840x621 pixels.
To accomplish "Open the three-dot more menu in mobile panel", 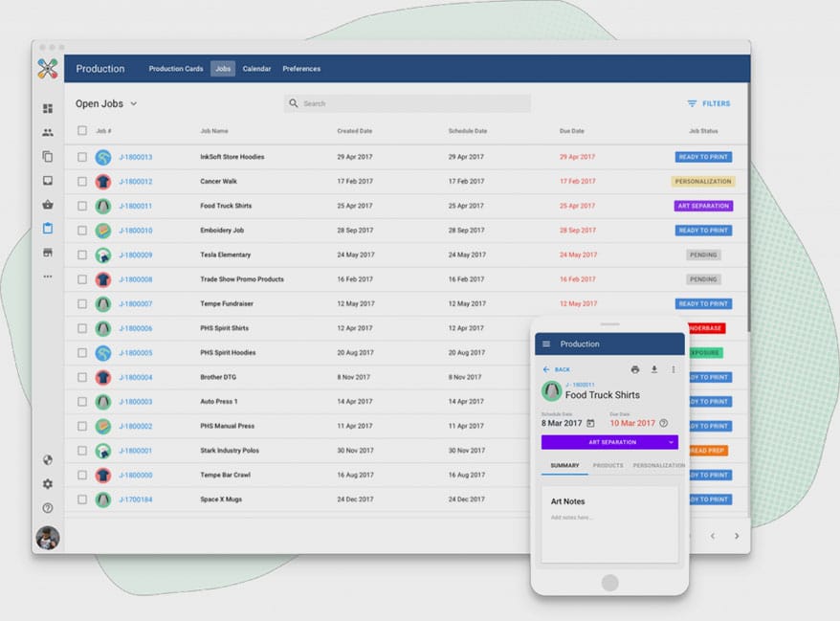I will [x=674, y=369].
